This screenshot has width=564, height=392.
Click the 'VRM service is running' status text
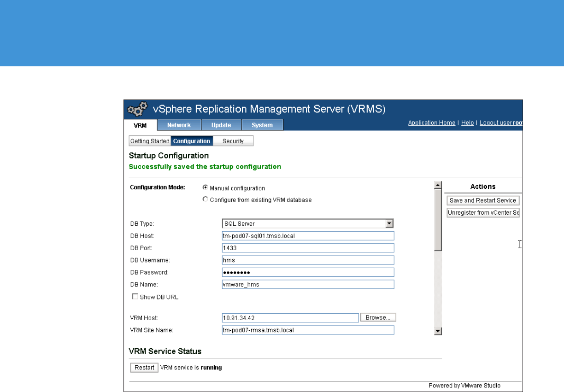pos(191,368)
